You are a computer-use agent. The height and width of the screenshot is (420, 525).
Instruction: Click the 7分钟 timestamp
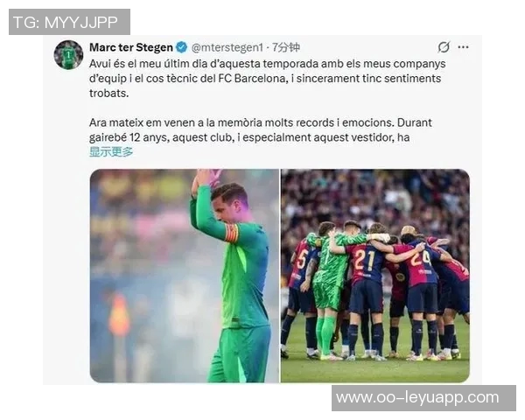(x=285, y=47)
